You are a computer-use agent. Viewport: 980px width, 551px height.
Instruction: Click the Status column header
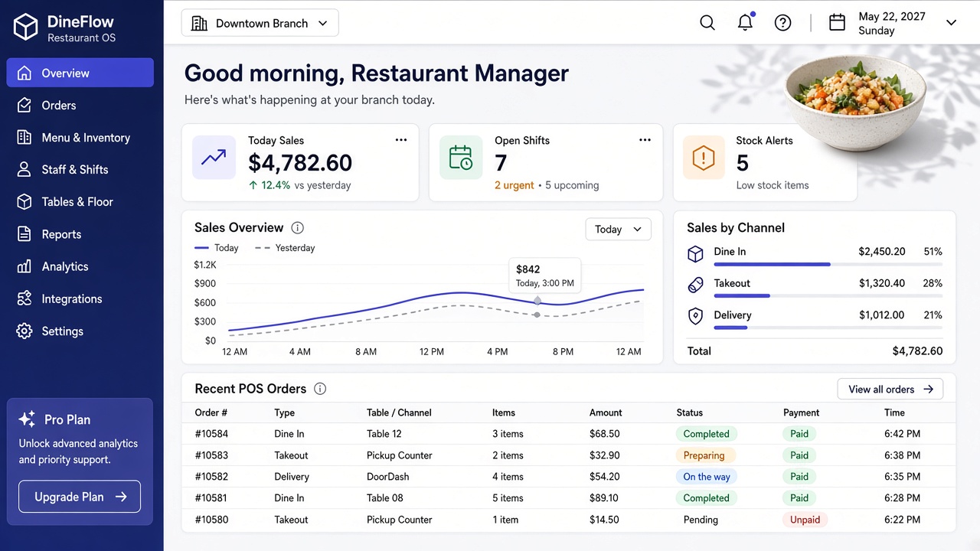(689, 412)
